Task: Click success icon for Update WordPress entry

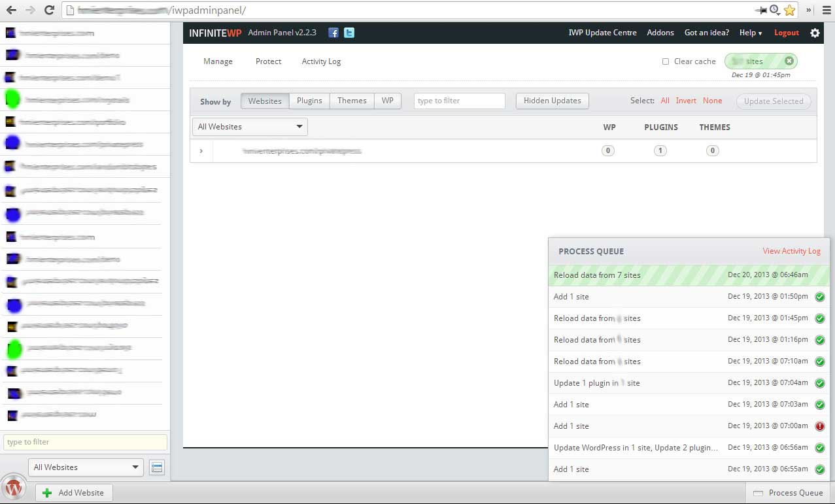Action: tap(820, 448)
